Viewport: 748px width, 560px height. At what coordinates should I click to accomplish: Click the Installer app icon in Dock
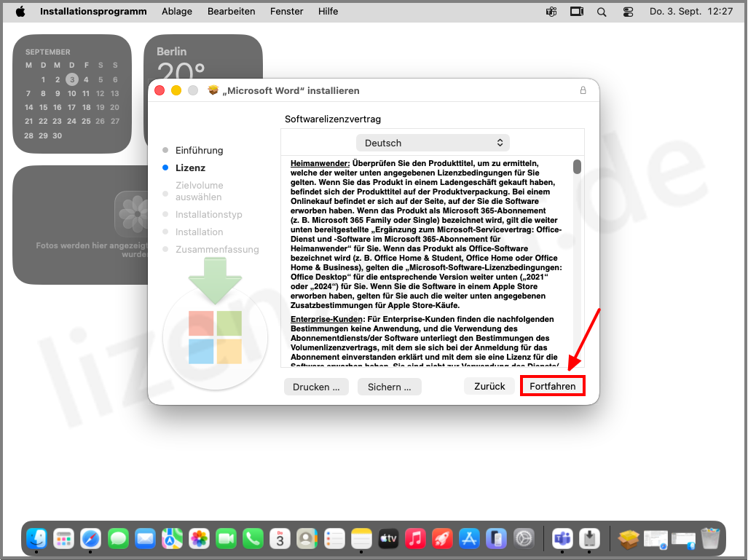tap(589, 539)
